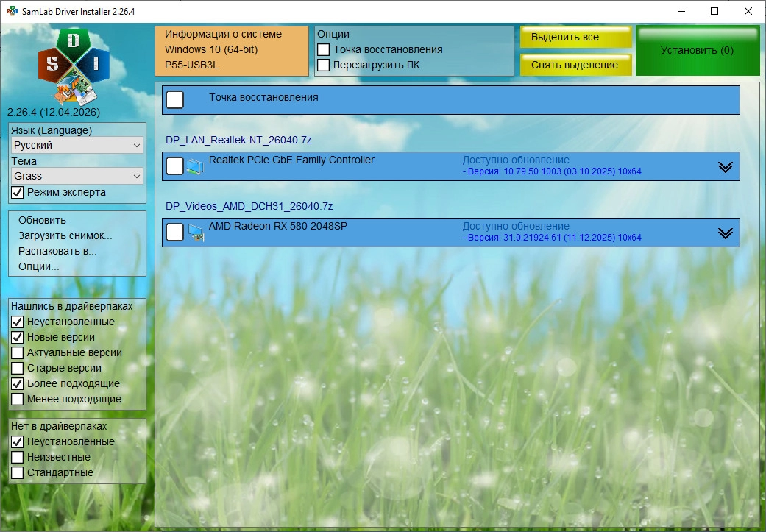Click the P55-USB3L motherboard text
This screenshot has height=532, width=766.
[x=191, y=65]
